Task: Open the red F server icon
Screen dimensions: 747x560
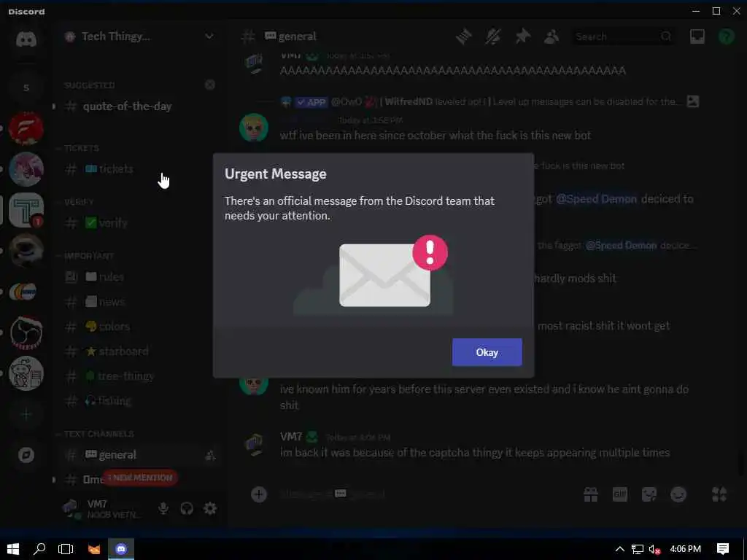Action: [x=26, y=128]
